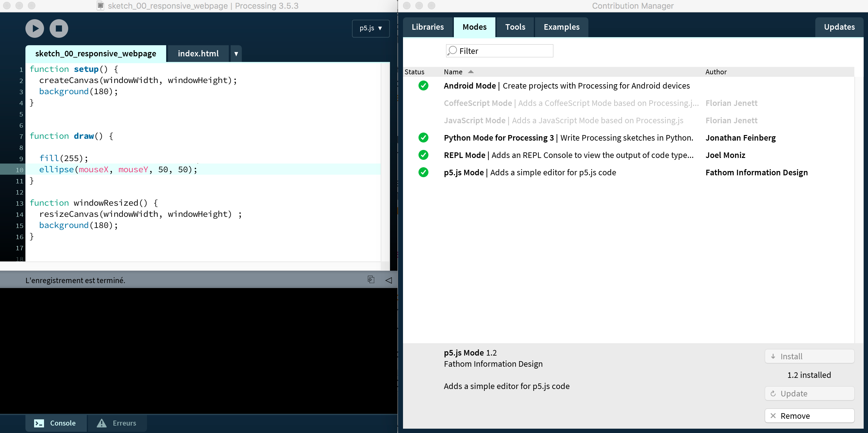
Task: Open the Updates tab in Contribution Manager
Action: pos(839,27)
